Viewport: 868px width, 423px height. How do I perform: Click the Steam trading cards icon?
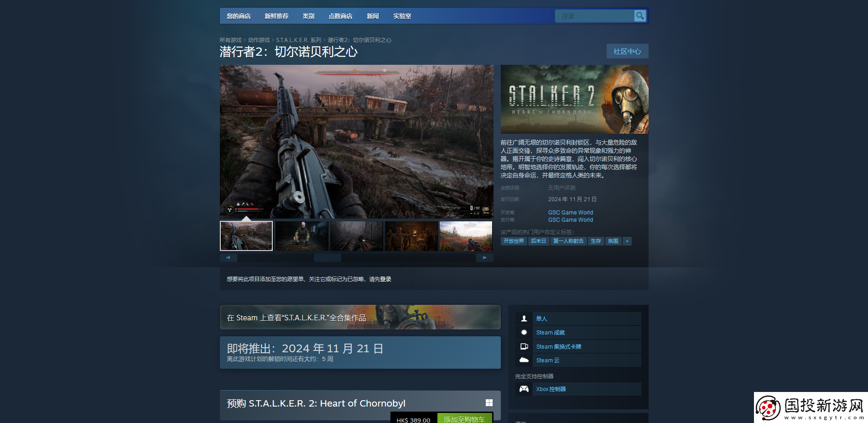pos(524,347)
